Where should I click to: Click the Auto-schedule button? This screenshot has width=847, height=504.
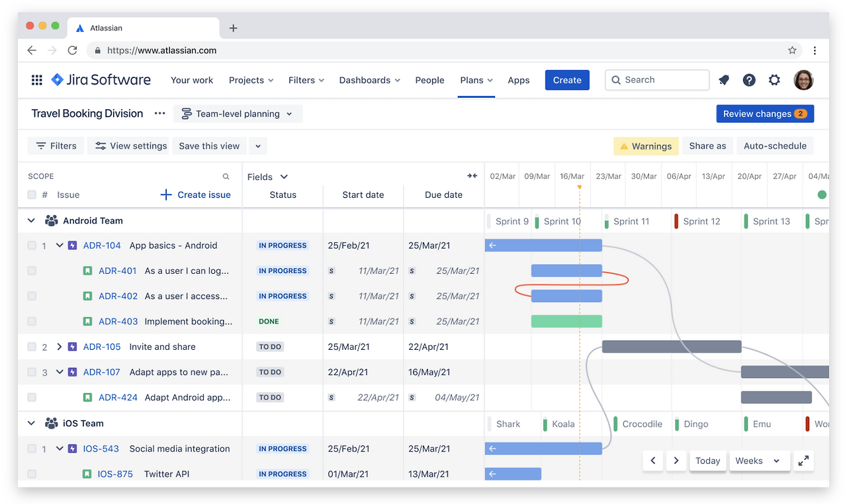click(775, 146)
